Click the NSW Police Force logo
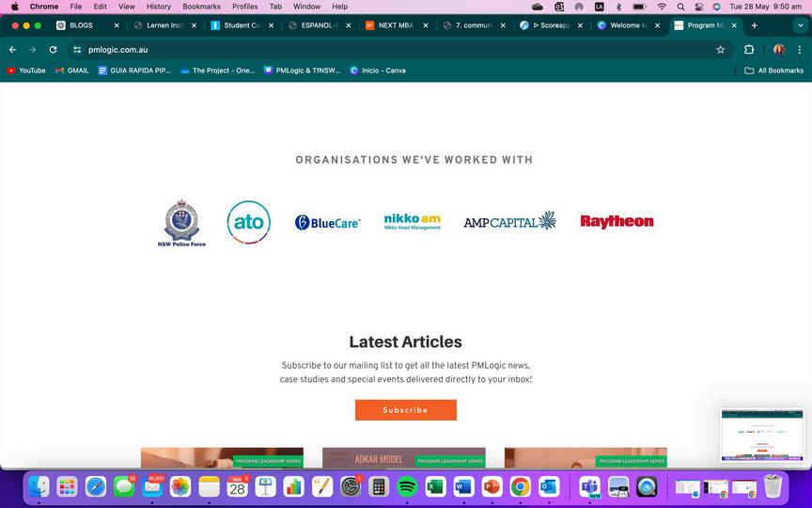Image resolution: width=812 pixels, height=508 pixels. pyautogui.click(x=181, y=223)
